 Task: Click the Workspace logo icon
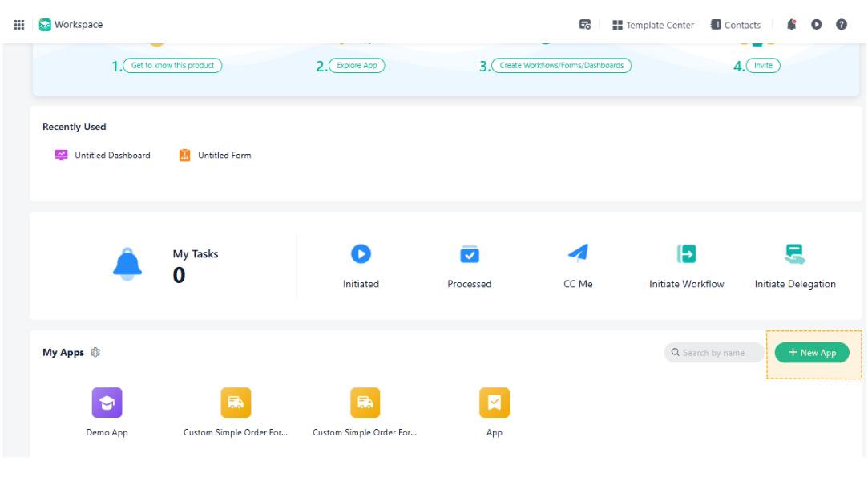pos(45,24)
